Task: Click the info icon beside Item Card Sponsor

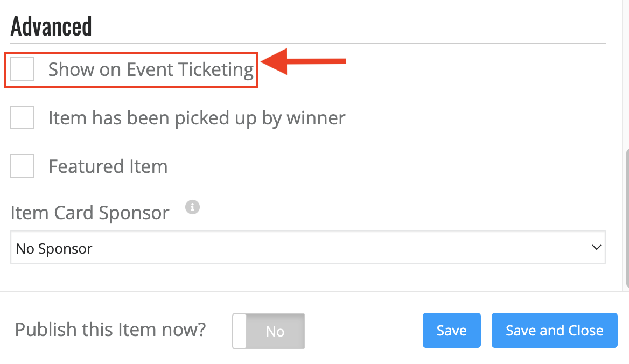Action: [x=193, y=207]
